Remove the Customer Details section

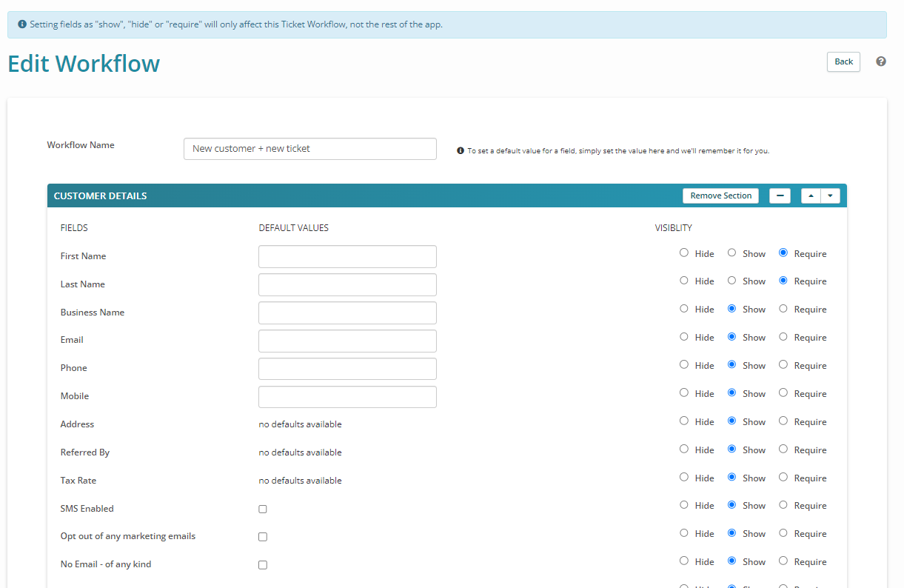click(x=720, y=196)
